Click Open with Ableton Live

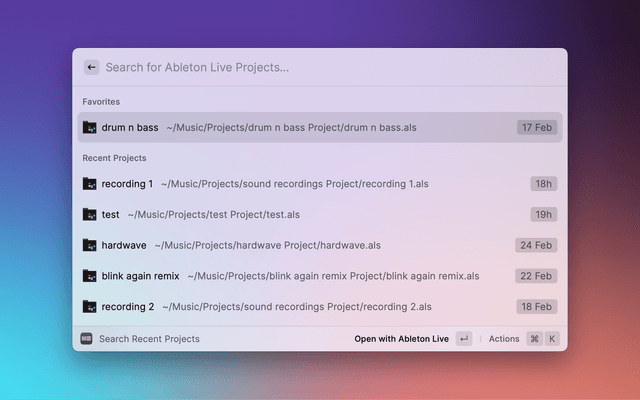[x=401, y=339]
